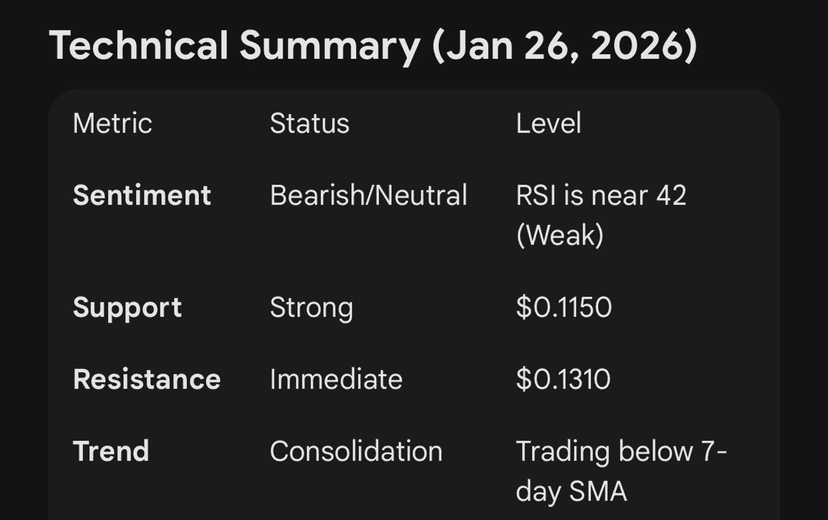Image resolution: width=828 pixels, height=520 pixels.
Task: Click the Trading below 7- text
Action: click(621, 451)
